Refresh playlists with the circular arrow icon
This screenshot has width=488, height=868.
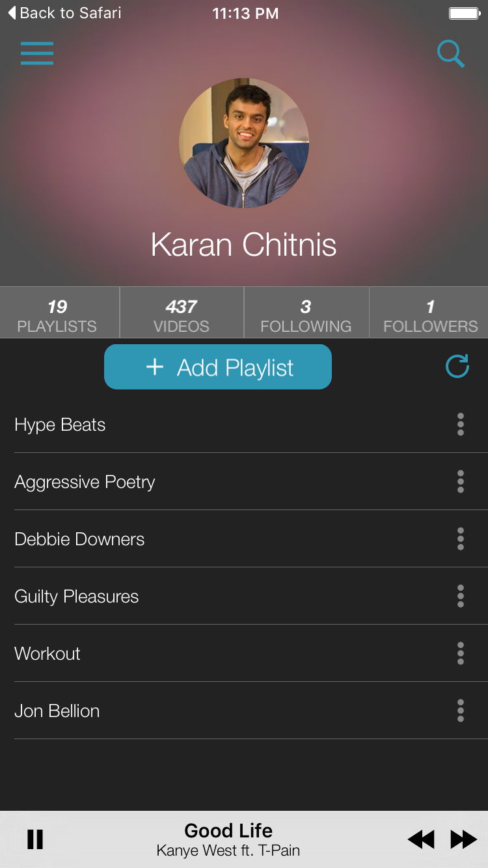click(x=457, y=366)
